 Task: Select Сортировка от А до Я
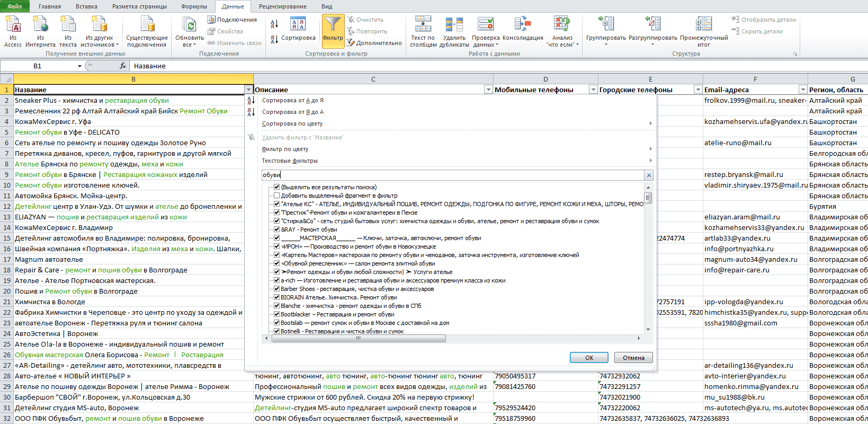(x=293, y=100)
